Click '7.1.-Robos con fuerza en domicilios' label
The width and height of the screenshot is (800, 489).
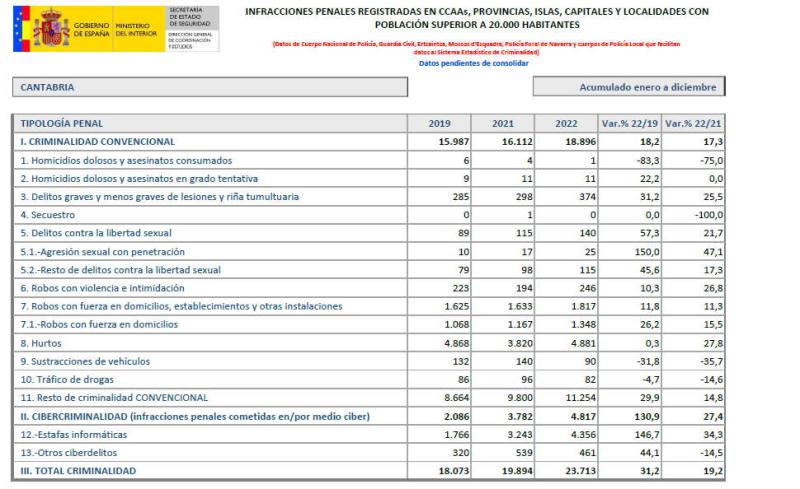pos(99,325)
